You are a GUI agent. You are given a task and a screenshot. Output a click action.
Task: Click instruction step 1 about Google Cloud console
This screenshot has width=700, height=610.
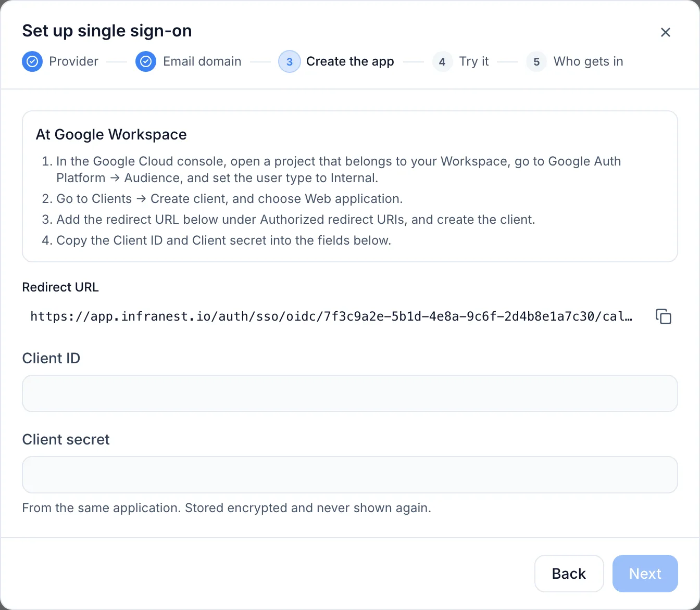(339, 170)
